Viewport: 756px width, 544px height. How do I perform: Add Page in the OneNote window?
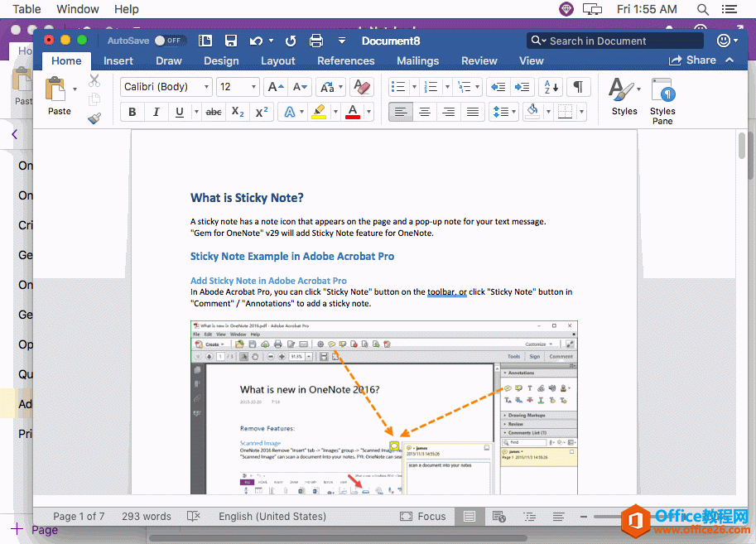34,530
